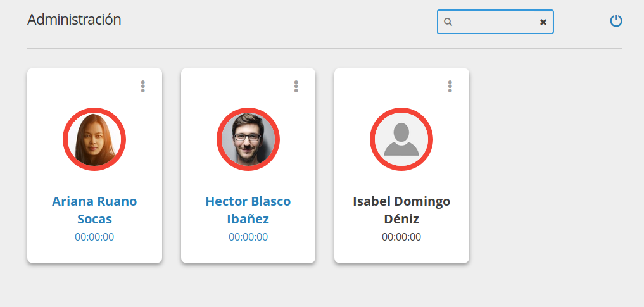Click Isabel's placeholder avatar icon

401,139
